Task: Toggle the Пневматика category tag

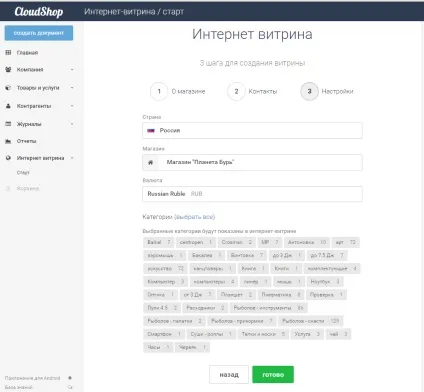Action: (281, 295)
